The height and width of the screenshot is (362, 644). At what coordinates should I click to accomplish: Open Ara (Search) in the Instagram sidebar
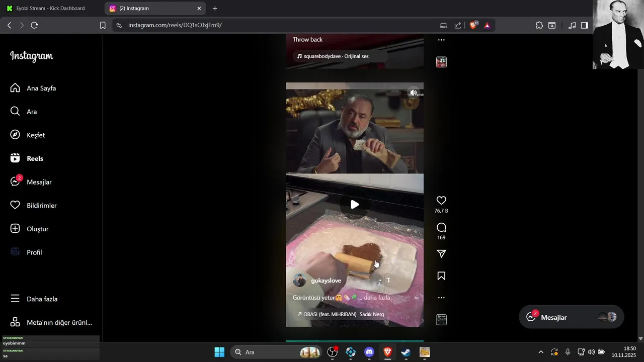pos(24,112)
